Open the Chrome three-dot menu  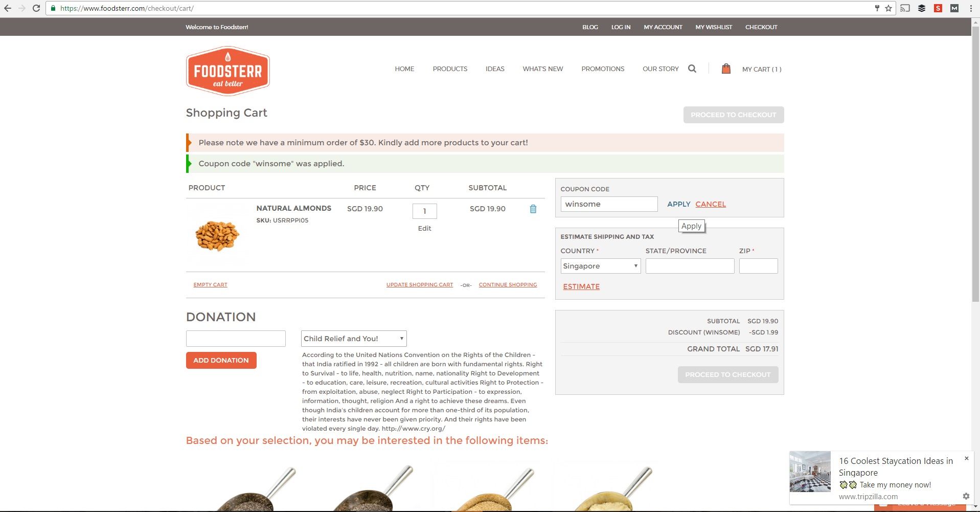971,8
